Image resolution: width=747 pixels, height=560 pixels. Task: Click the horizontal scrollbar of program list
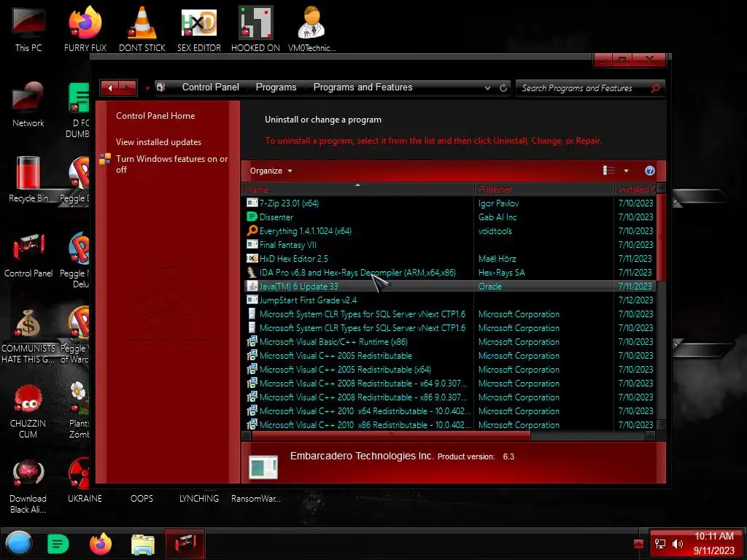(391, 435)
